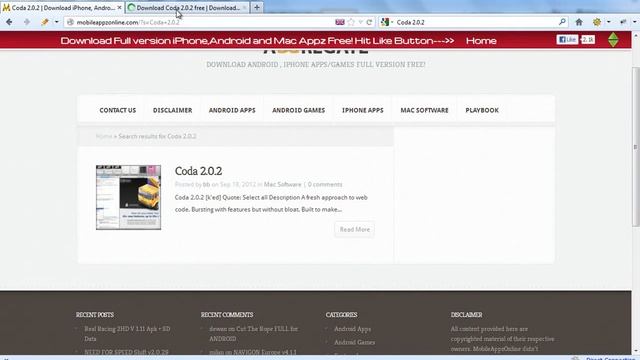640x360 pixels.
Task: Bookmark page with the star icon
Action: pos(351,22)
